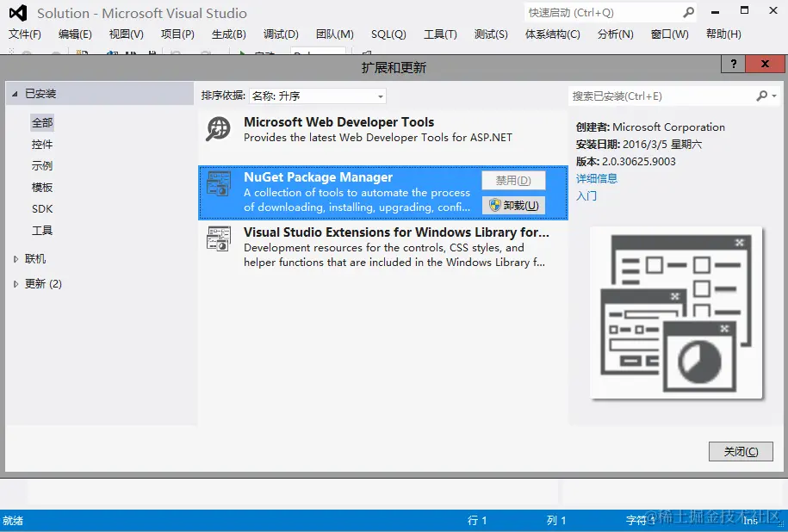Open the 项目(P) menu

(x=177, y=34)
